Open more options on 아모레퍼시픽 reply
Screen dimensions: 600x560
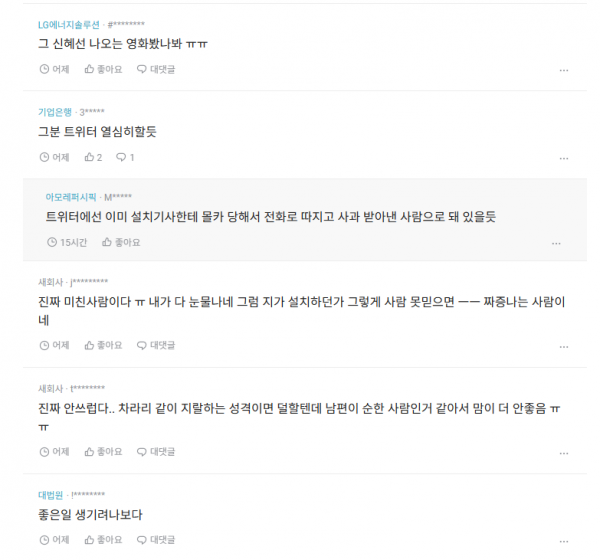coord(556,243)
